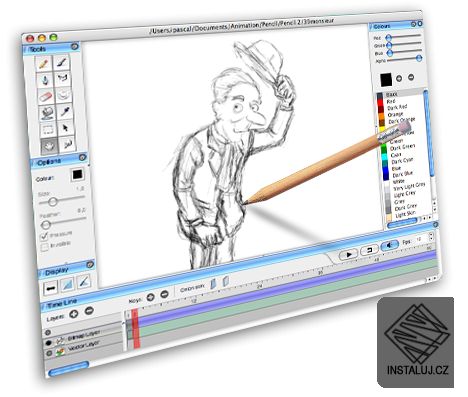This screenshot has height=397, width=468.
Task: Select the Eyedropper colour picker tool
Action: click(x=65, y=111)
